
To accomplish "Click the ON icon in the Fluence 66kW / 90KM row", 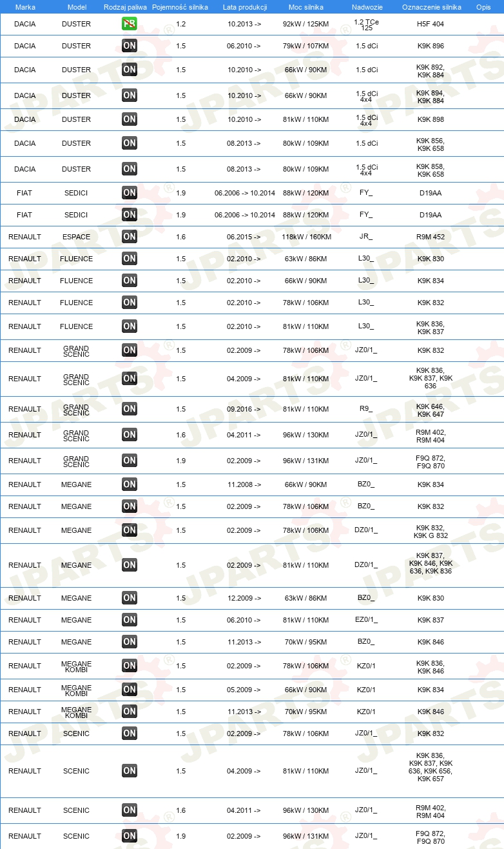I will coord(130,281).
